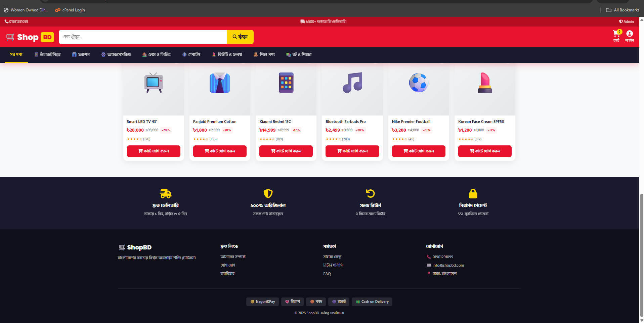Viewport: 644px width, 323px height.
Task: Click the Nike Premier Football product image
Action: pyautogui.click(x=418, y=83)
